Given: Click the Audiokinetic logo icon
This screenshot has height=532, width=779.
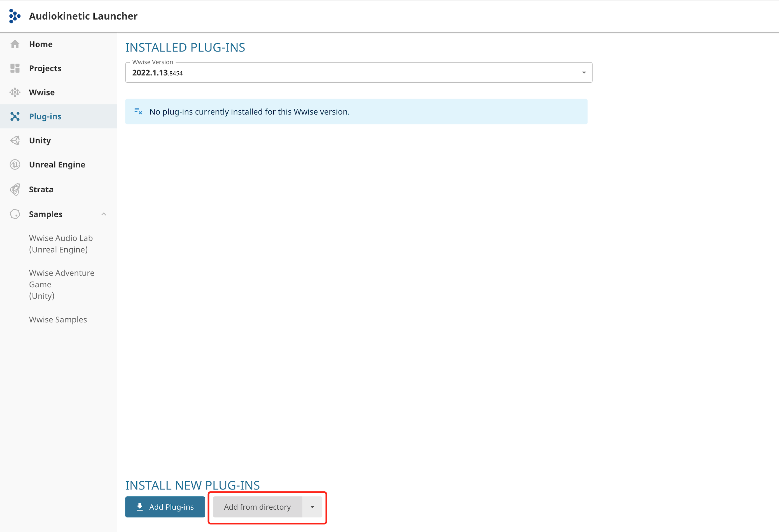Looking at the screenshot, I should coord(15,16).
